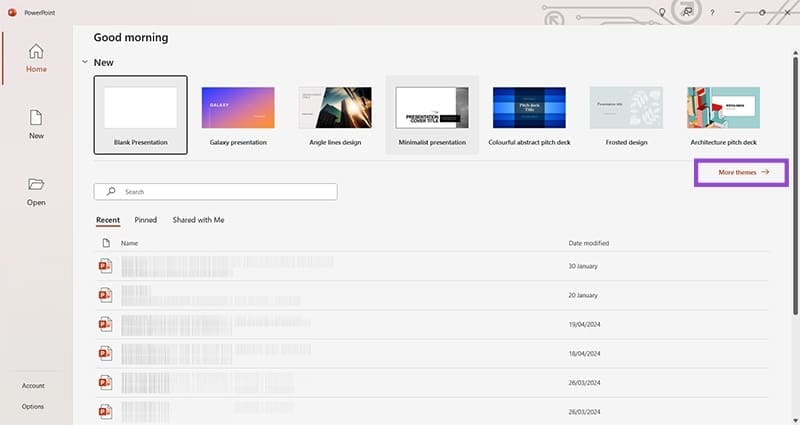Click the Open folder icon in sidebar
The height and width of the screenshot is (425, 800).
36,184
